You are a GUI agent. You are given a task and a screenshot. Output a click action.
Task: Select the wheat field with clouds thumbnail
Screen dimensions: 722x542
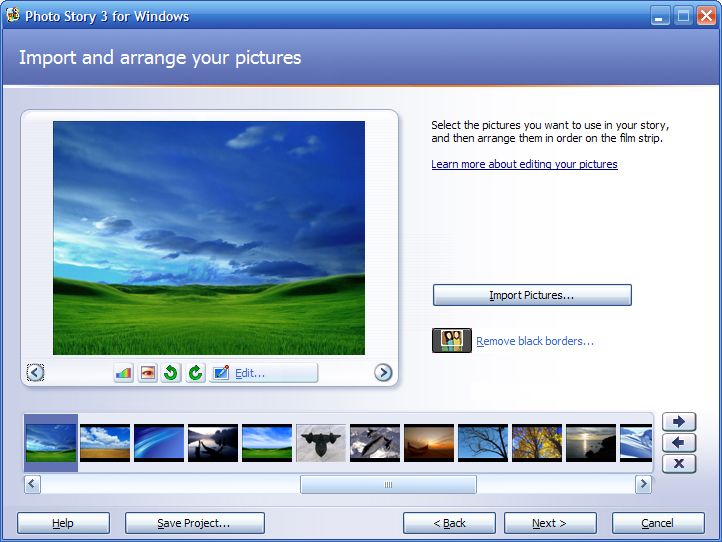(x=105, y=443)
